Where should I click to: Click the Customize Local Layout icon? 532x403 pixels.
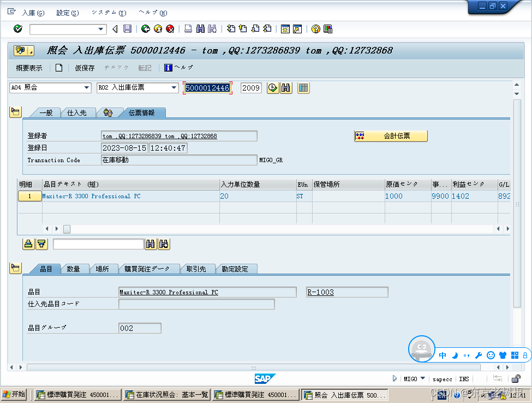coord(328,29)
